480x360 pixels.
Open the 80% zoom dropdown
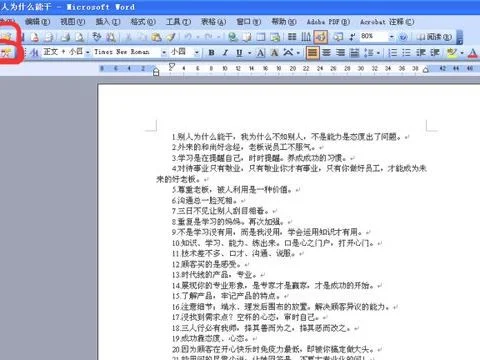(x=392, y=37)
